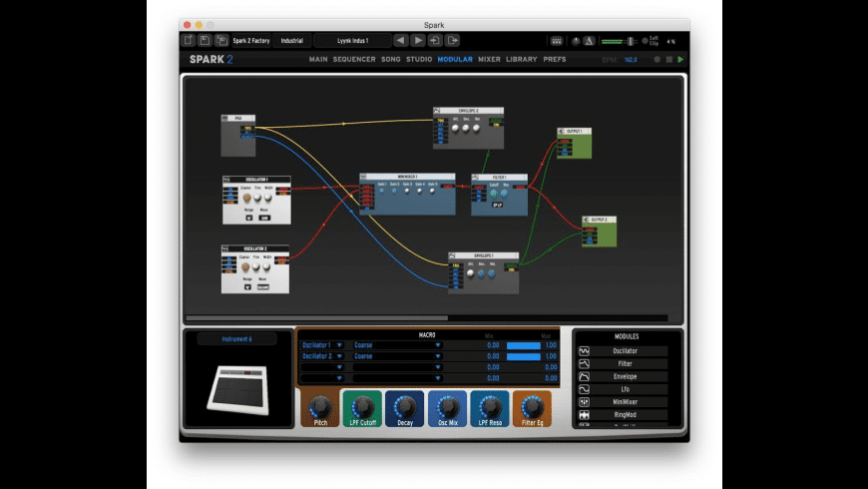This screenshot has width=868, height=489.
Task: Click the Lfo sine icon in Modules
Action: coord(584,389)
